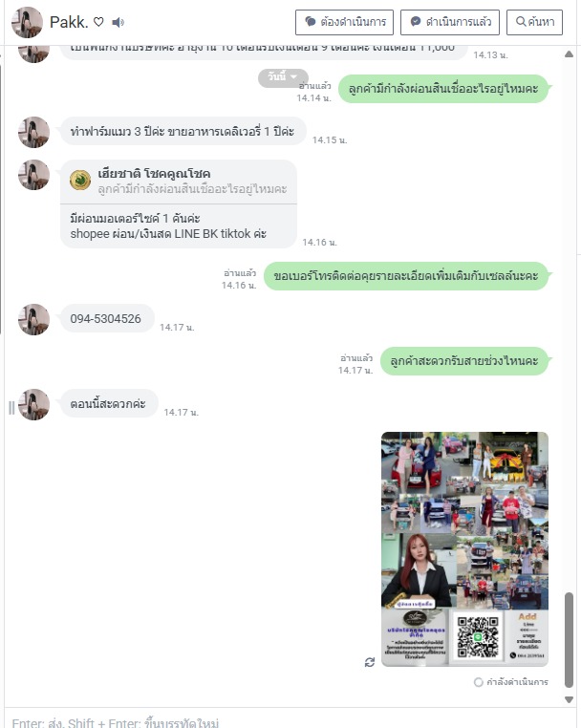581x728 pixels.
Task: Click the scroll down arrow
Action: tap(569, 699)
